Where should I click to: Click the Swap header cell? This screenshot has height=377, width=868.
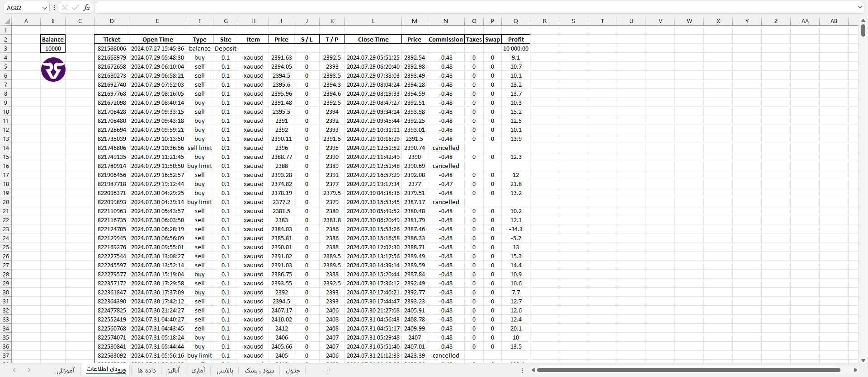pos(492,39)
